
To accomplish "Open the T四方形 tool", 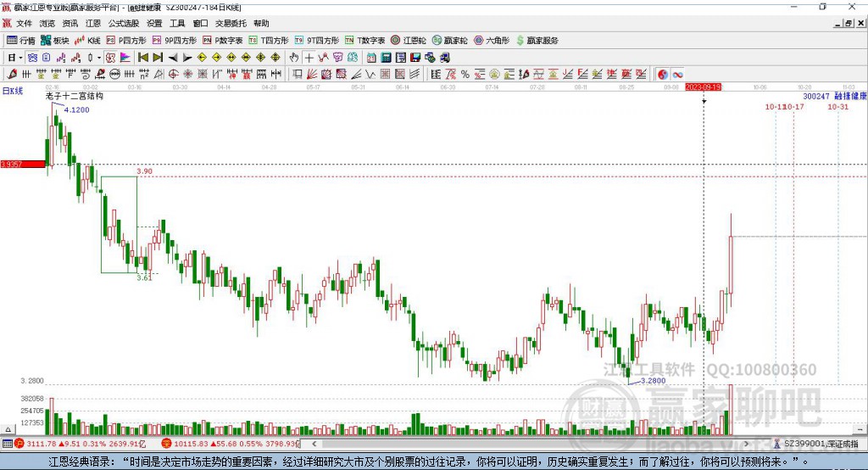I will coord(269,41).
